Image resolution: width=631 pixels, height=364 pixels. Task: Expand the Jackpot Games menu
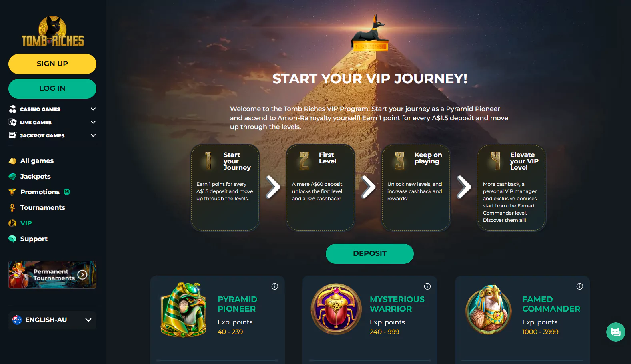pyautogui.click(x=93, y=135)
